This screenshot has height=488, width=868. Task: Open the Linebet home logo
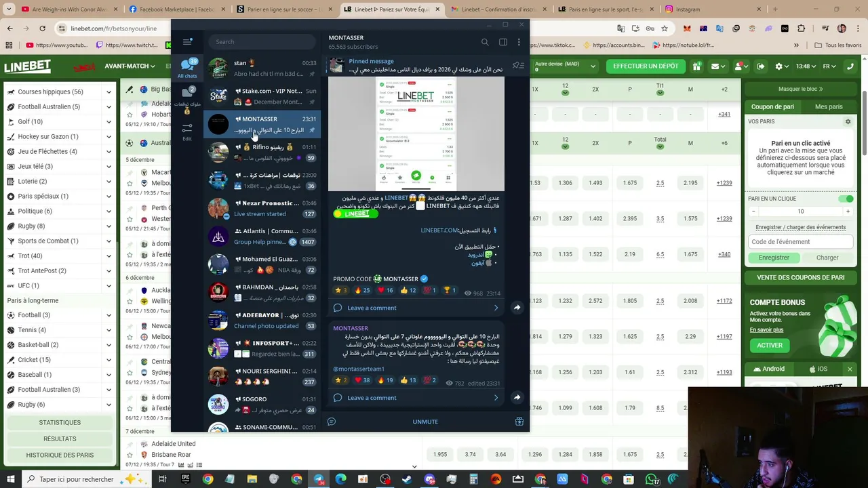tap(27, 66)
